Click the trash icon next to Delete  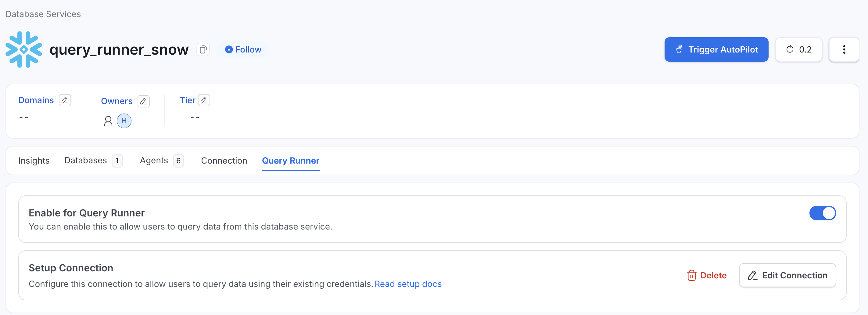692,275
